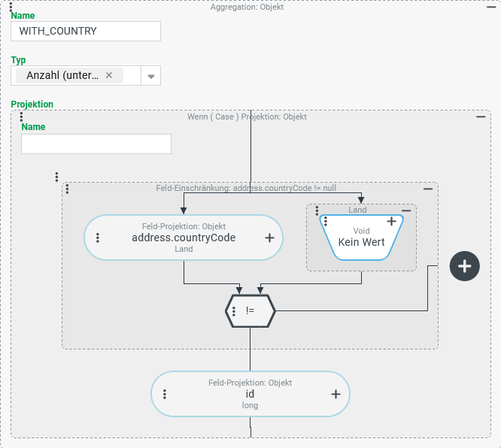
Task: Click plus icon on id long node
Action: click(x=336, y=394)
